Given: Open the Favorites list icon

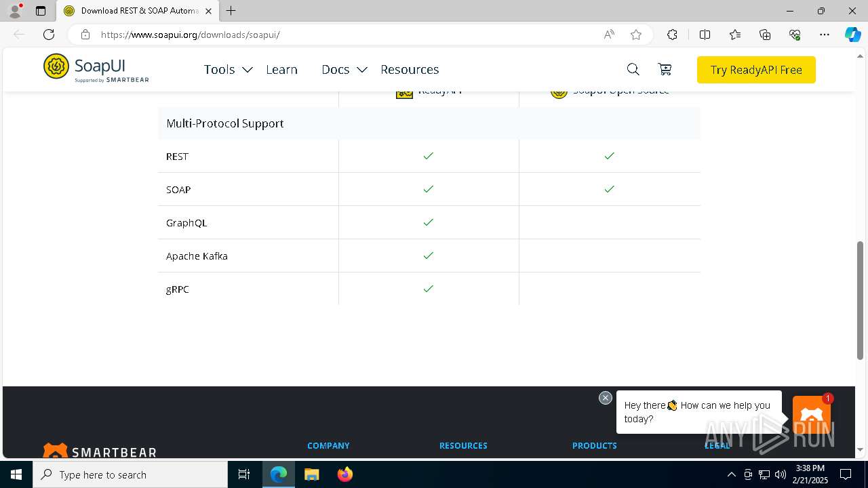Looking at the screenshot, I should coord(735,35).
